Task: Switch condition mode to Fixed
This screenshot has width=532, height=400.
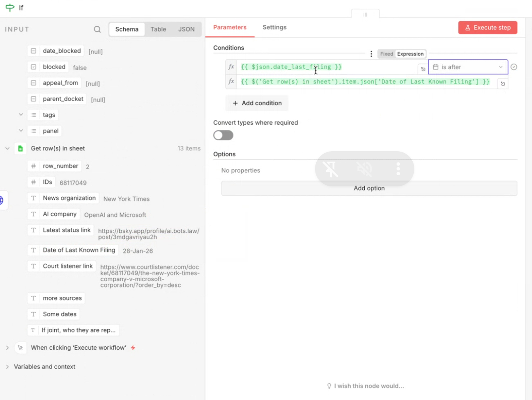Action: click(386, 54)
